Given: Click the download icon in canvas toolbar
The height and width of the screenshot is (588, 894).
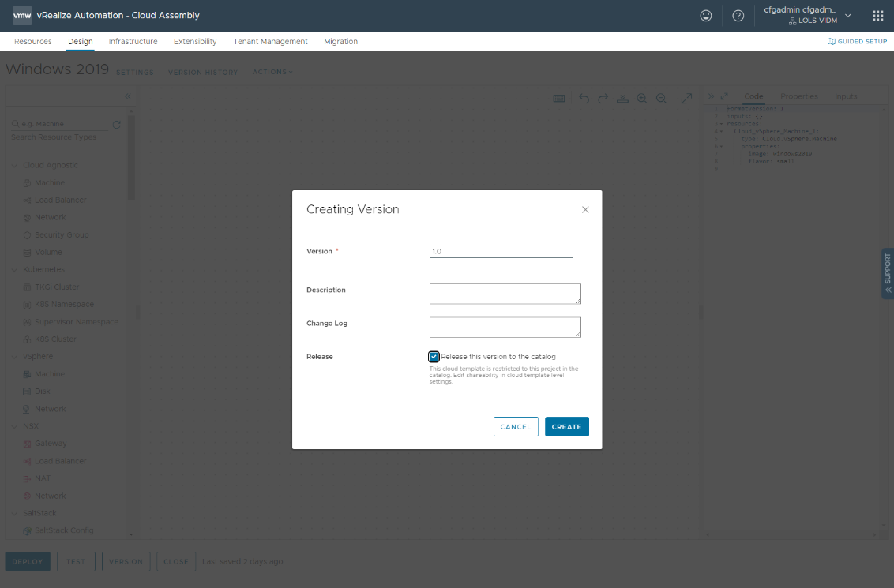Looking at the screenshot, I should click(x=622, y=99).
